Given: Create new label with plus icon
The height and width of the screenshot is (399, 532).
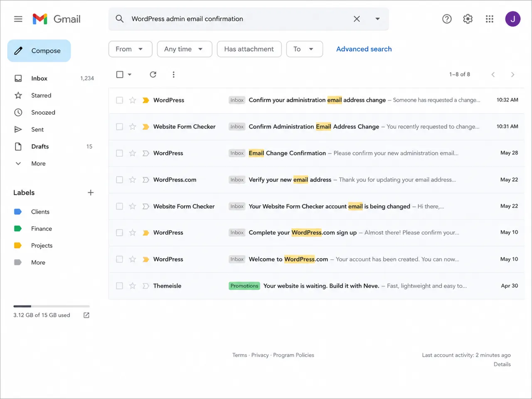Looking at the screenshot, I should (91, 192).
